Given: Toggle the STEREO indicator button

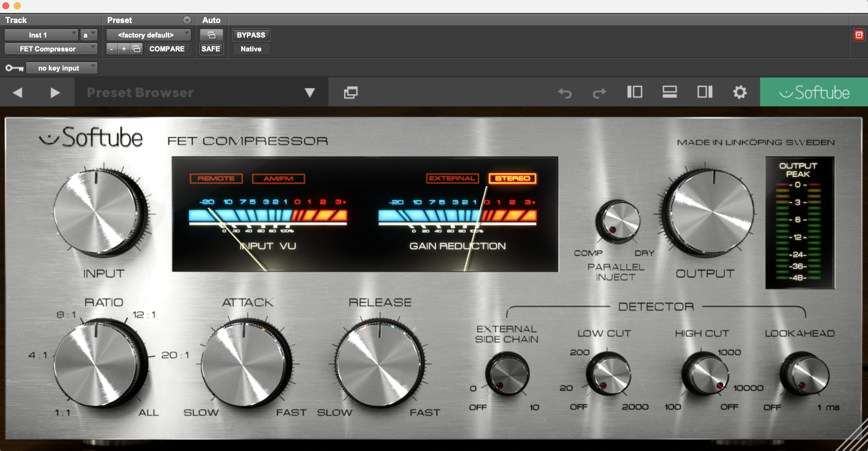Looking at the screenshot, I should click(512, 178).
